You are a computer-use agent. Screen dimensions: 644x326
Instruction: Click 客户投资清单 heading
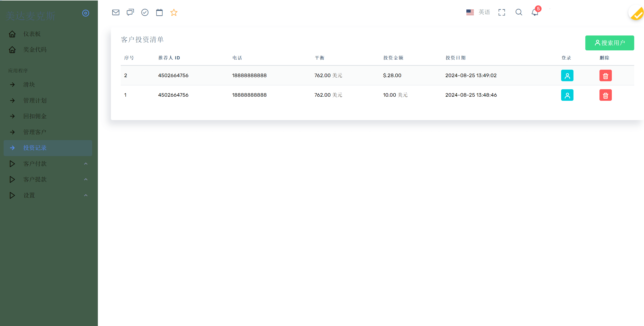point(142,40)
